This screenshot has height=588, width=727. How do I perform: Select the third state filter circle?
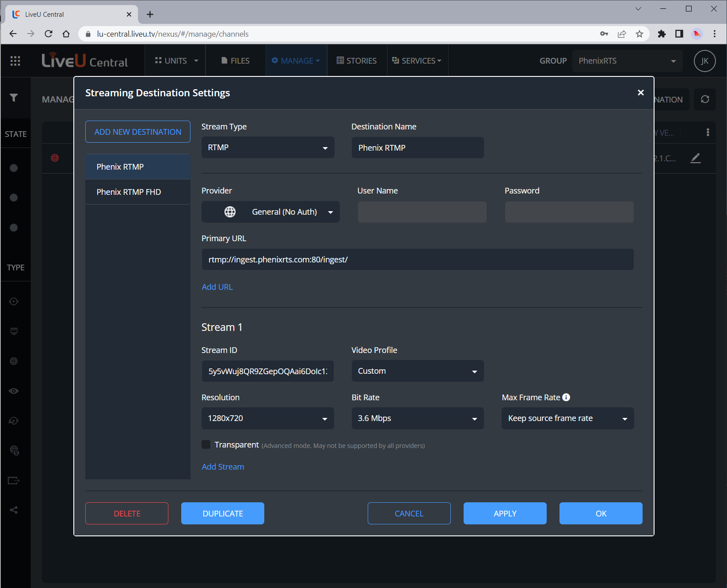click(x=14, y=228)
